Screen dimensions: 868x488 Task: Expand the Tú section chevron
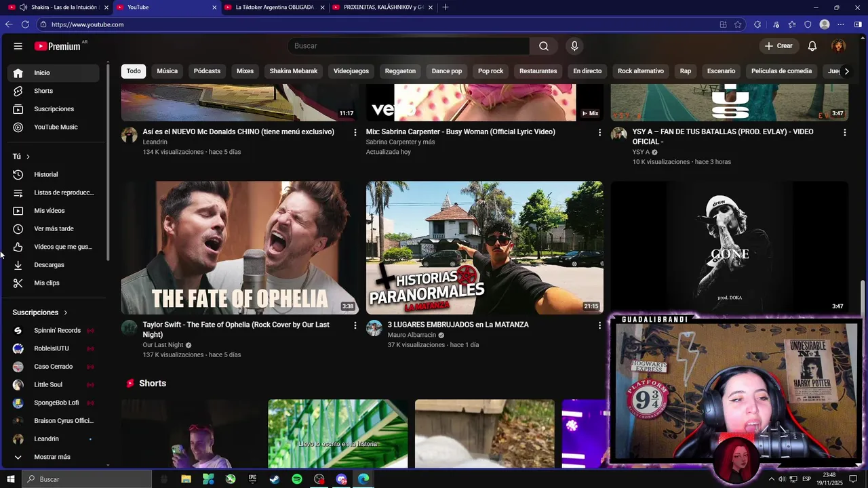tap(28, 157)
